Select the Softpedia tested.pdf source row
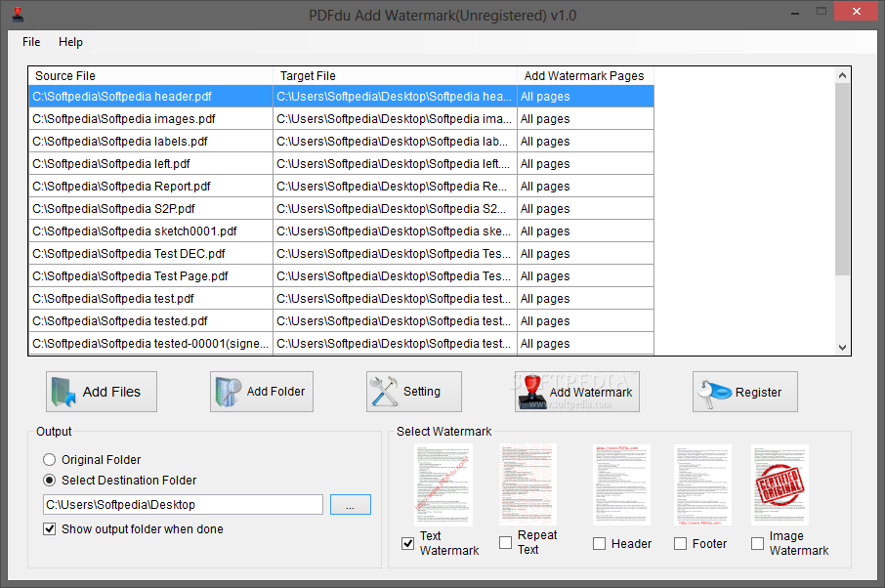Image resolution: width=885 pixels, height=588 pixels. [150, 321]
